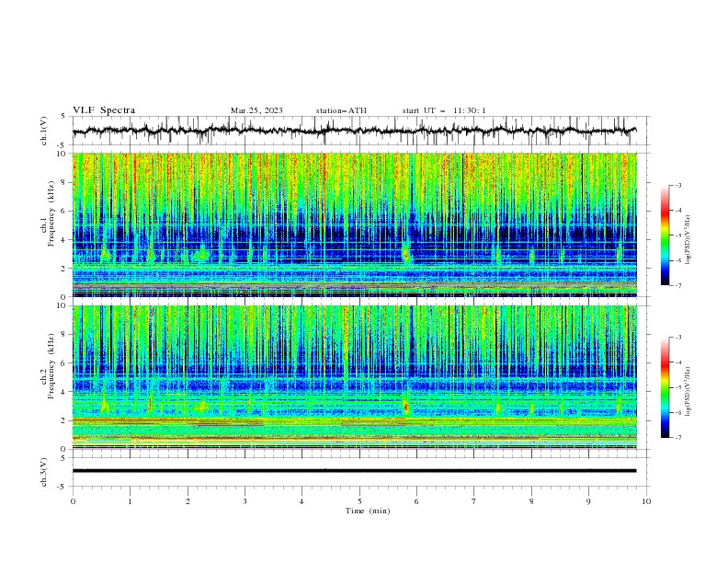Click the ch.1 spectrogram panel
The width and height of the screenshot is (728, 563).
pyautogui.click(x=355, y=224)
